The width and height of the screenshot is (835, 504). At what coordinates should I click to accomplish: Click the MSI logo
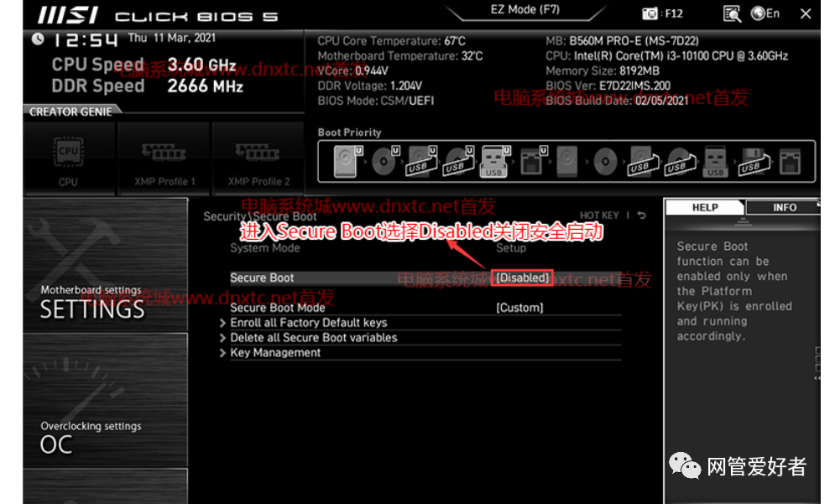[x=68, y=15]
